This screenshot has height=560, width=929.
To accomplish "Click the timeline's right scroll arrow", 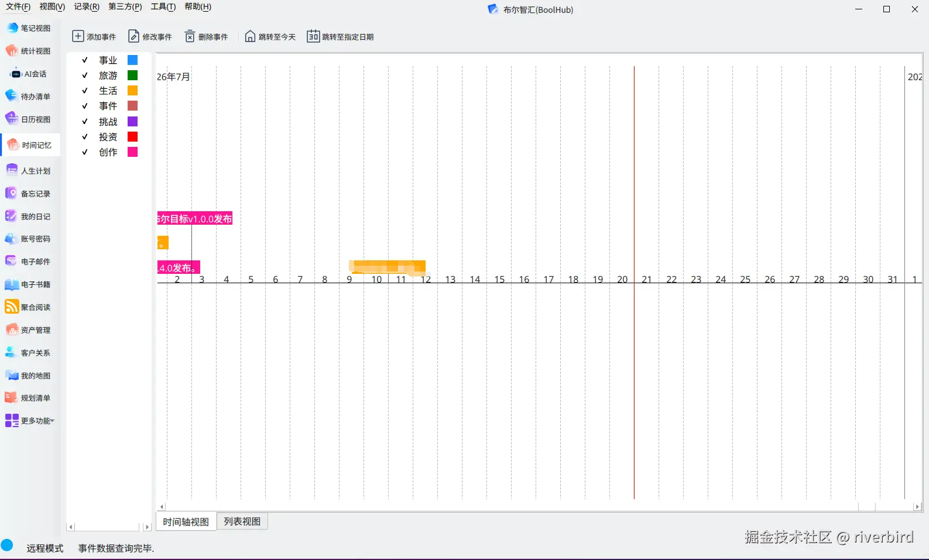I will tap(917, 507).
